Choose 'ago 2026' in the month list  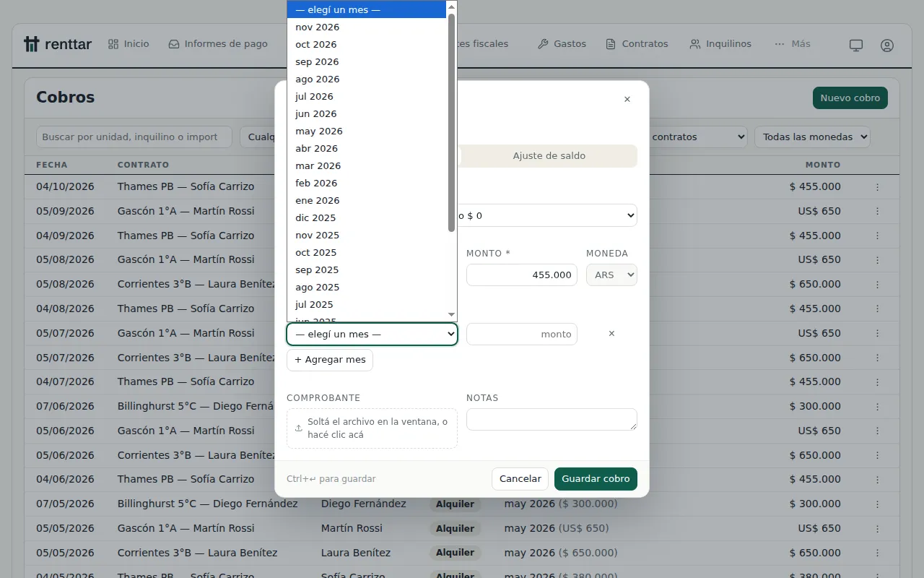(367, 79)
